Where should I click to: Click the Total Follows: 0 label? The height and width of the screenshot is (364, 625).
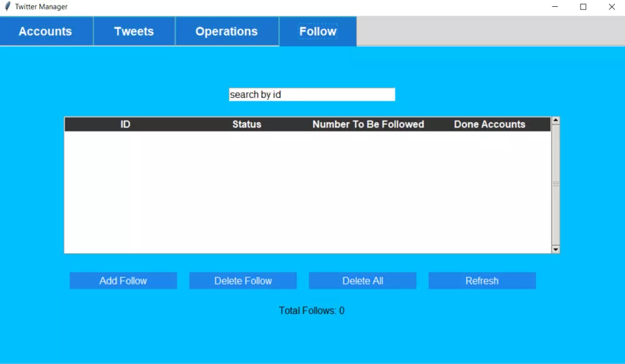pos(312,311)
